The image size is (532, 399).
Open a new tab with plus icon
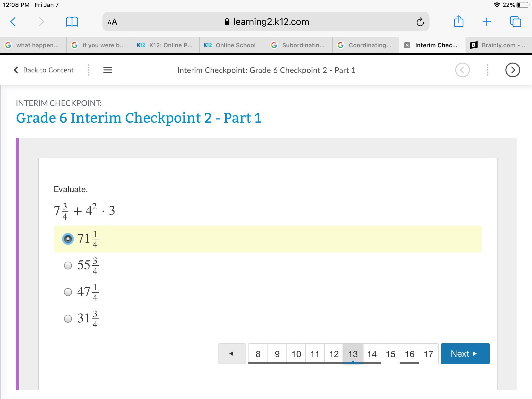[x=486, y=22]
